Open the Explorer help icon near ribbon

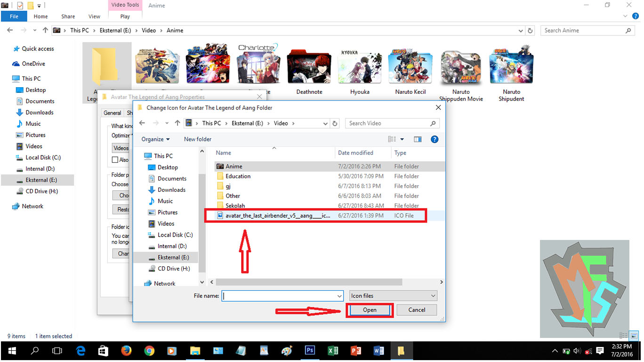(x=636, y=16)
